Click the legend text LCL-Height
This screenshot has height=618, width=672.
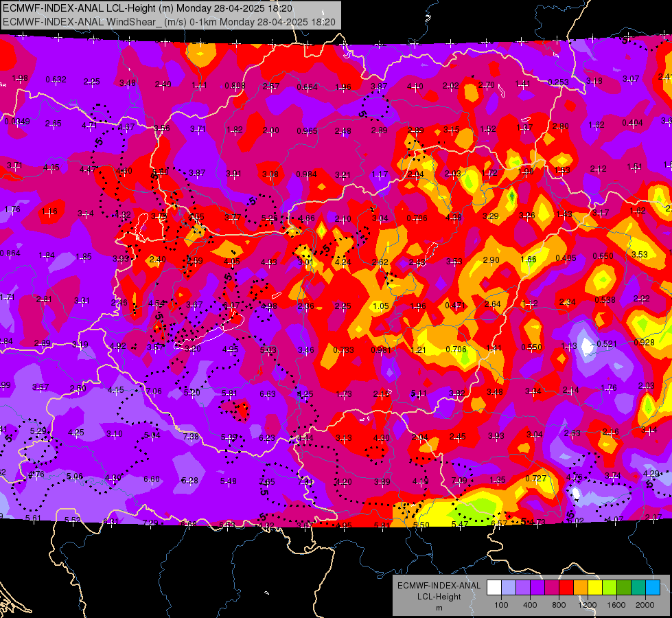pos(439,597)
